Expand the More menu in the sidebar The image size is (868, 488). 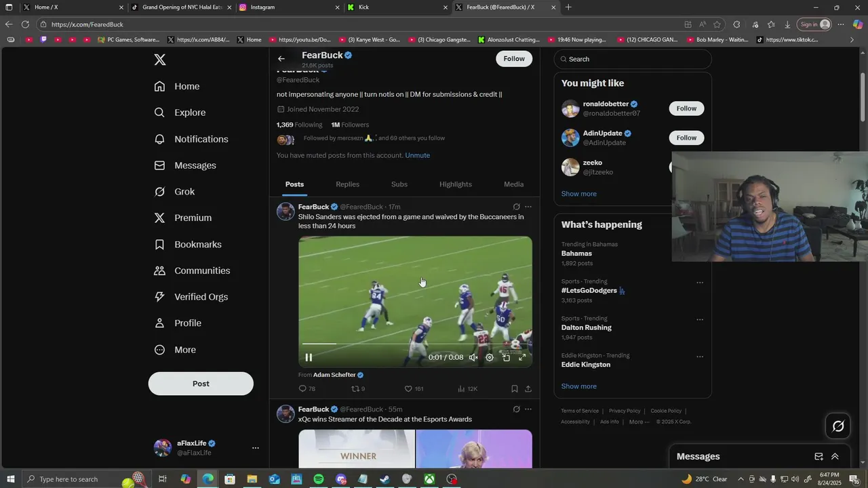pyautogui.click(x=175, y=350)
